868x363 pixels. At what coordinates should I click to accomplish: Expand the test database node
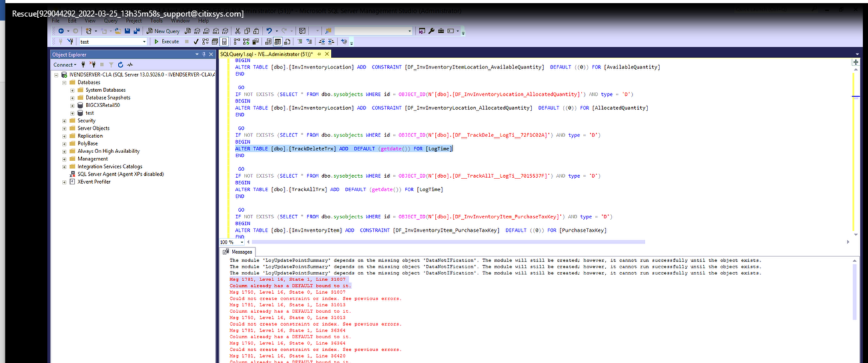[x=73, y=113]
